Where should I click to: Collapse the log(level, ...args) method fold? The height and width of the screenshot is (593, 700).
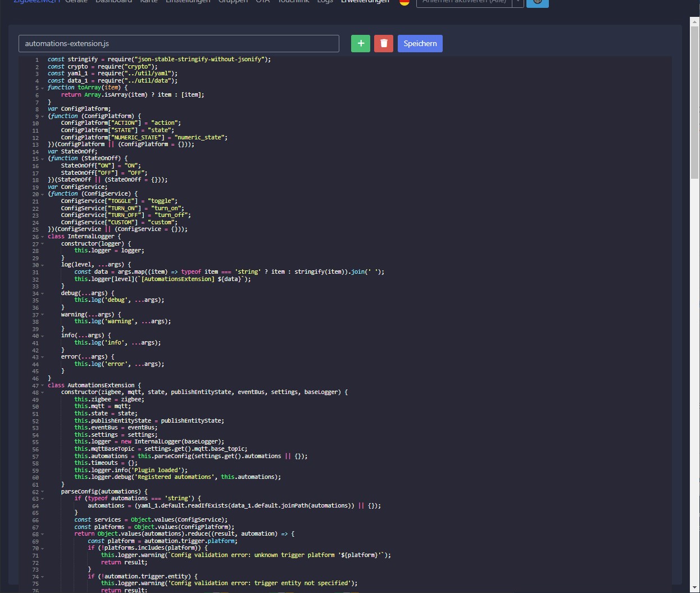coord(43,265)
